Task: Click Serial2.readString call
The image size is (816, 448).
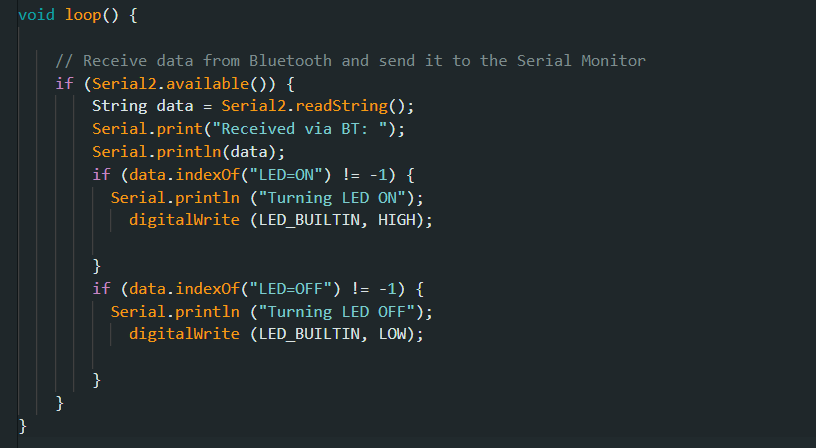Action: point(304,106)
